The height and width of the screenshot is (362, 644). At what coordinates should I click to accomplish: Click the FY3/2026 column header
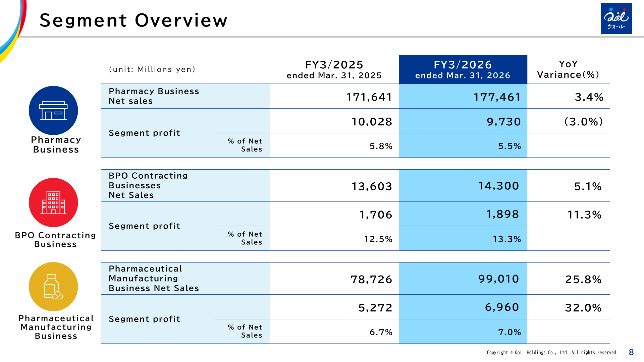click(463, 69)
